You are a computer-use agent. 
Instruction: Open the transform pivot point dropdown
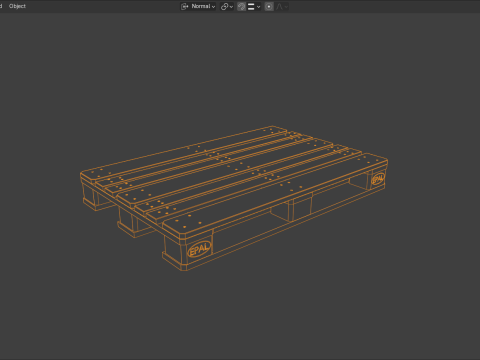tap(227, 6)
